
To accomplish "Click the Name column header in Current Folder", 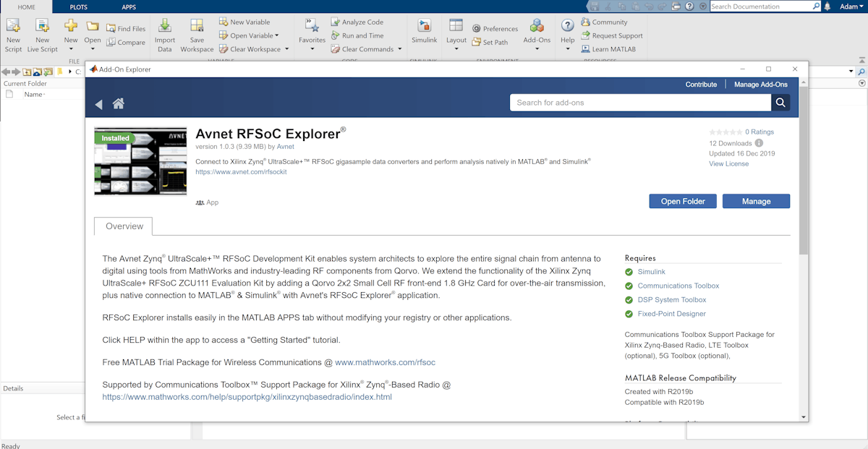I will coord(34,95).
